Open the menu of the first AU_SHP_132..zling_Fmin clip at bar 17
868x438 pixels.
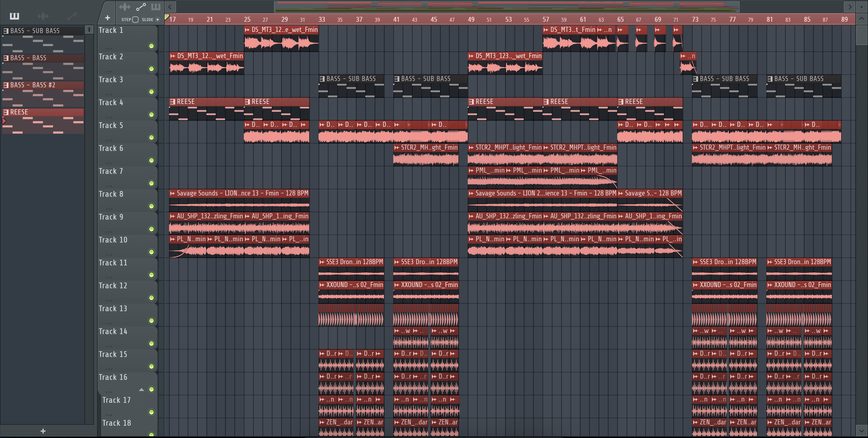point(172,216)
